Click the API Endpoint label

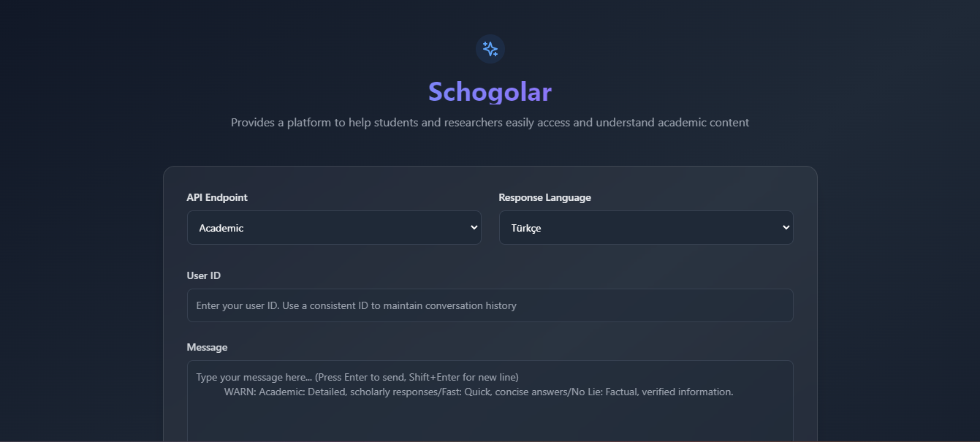[217, 197]
